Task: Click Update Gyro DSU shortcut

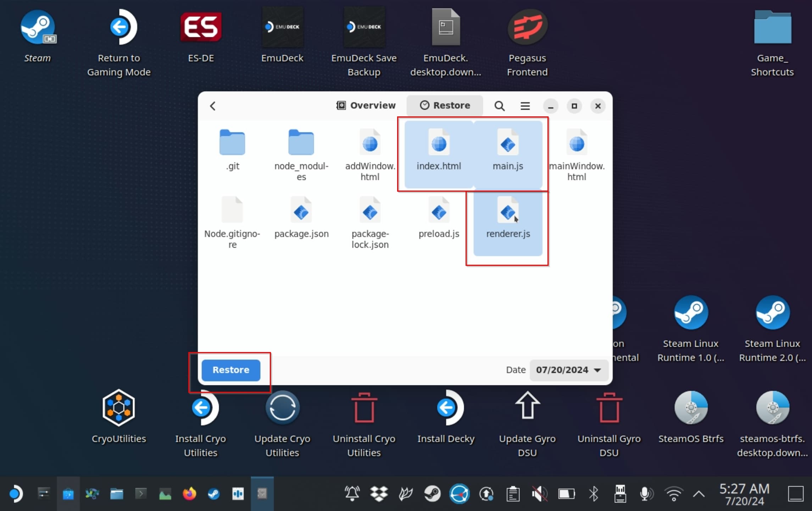Action: click(x=527, y=424)
